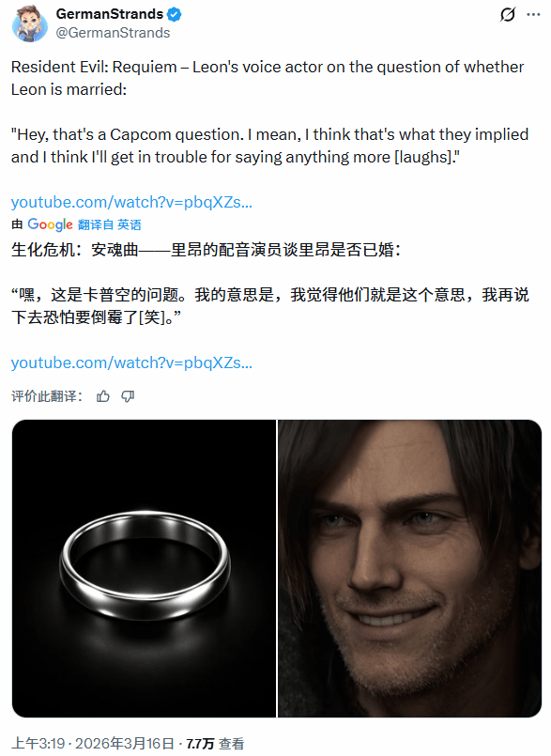Click the 评价此翻译 label
The height and width of the screenshot is (756, 551).
coord(47,396)
